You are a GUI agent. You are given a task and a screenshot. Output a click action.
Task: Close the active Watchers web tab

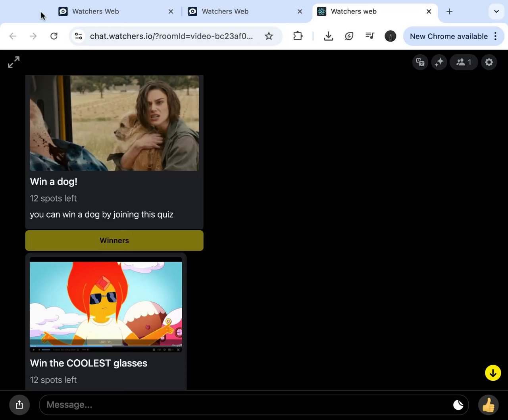(x=429, y=12)
